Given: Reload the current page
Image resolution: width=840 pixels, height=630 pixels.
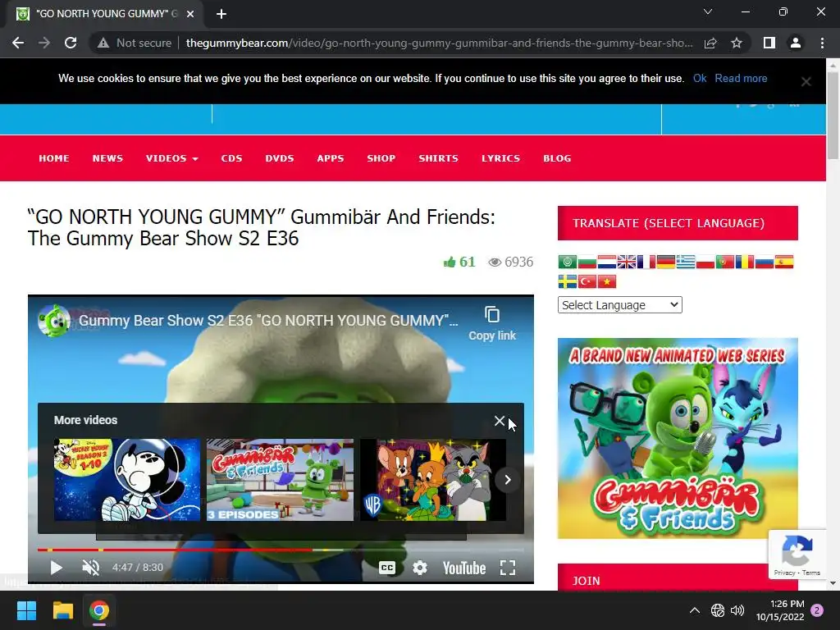Looking at the screenshot, I should 71,43.
